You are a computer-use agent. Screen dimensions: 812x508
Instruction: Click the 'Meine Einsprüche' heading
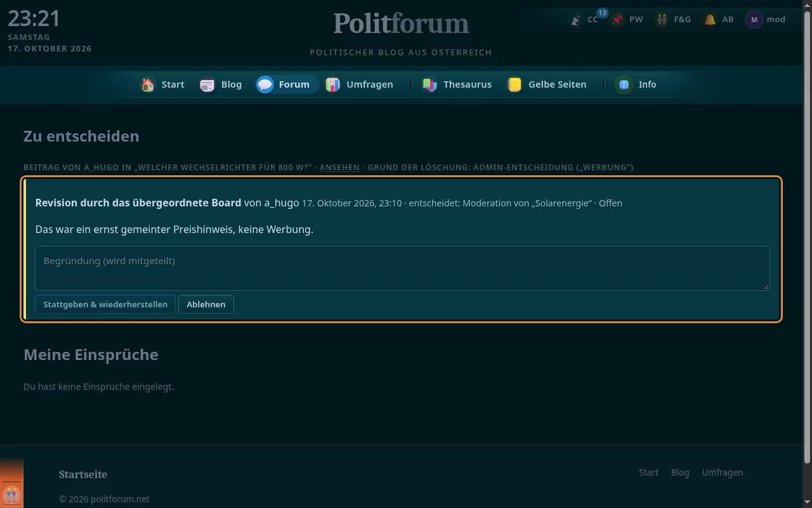[91, 354]
